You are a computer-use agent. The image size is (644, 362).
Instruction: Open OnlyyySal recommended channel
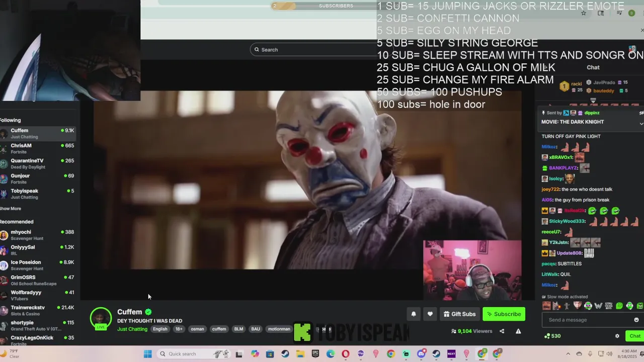pos(38,250)
